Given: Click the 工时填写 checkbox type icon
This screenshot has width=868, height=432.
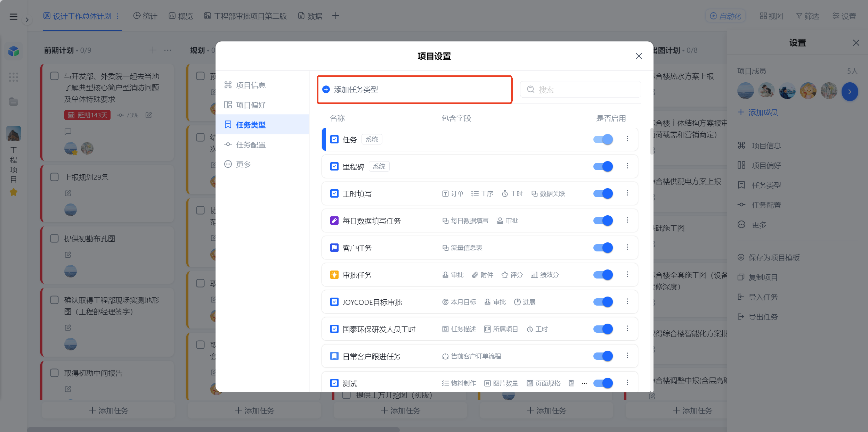Looking at the screenshot, I should [334, 193].
